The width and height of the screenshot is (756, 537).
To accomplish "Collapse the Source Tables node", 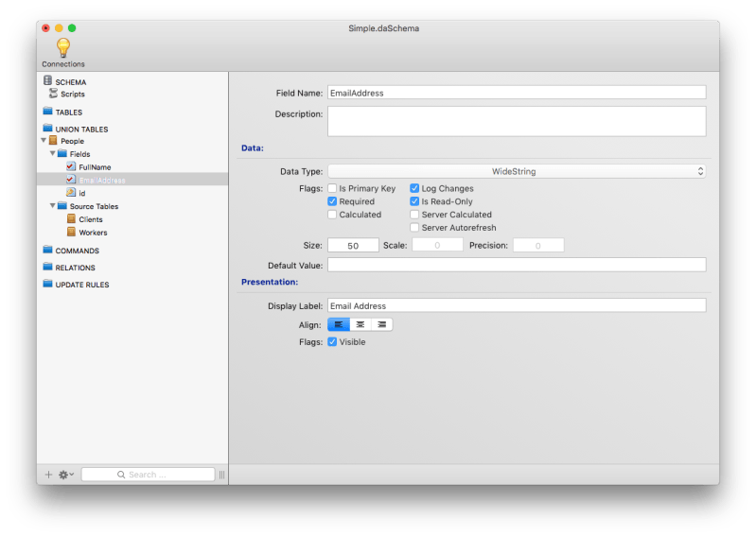I will click(53, 206).
